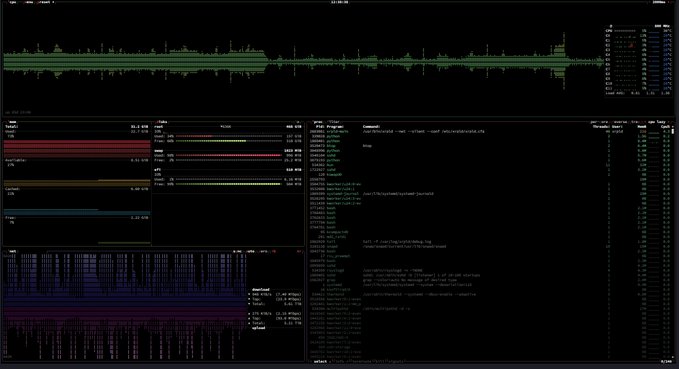Select the kswapd0 process row

489,175
